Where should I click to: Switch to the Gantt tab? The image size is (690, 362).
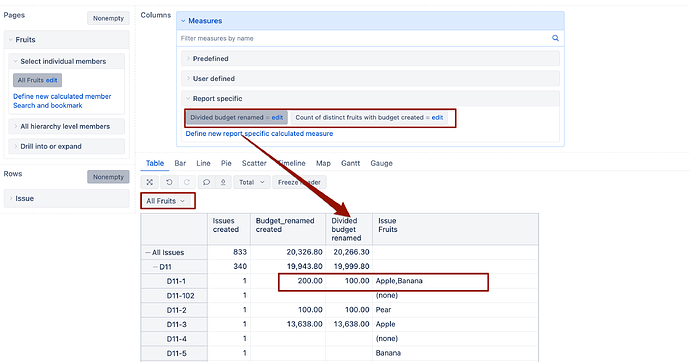click(x=350, y=163)
